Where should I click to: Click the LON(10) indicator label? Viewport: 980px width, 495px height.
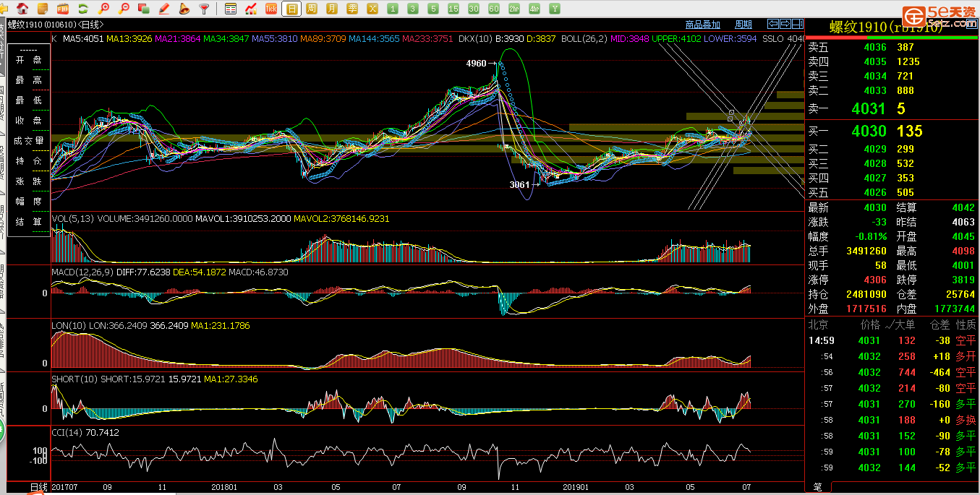click(x=68, y=326)
